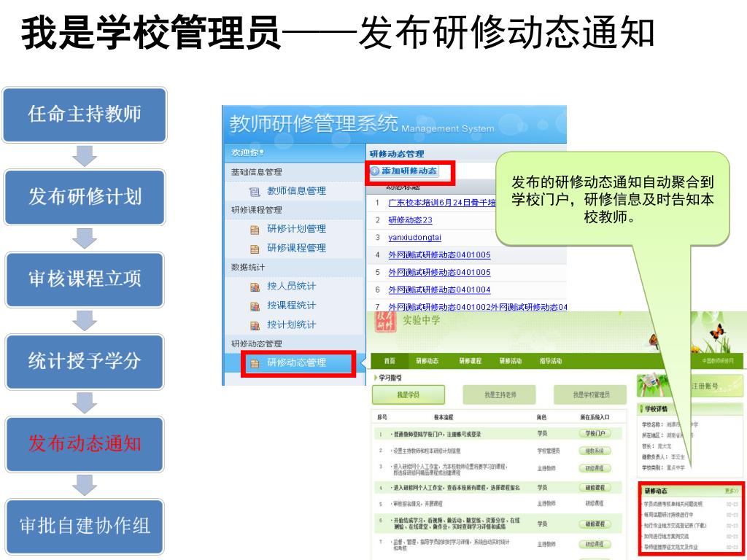Image resolution: width=747 pixels, height=560 pixels.
Task: Open 研修计划管理 in the sidebar
Action: pyautogui.click(x=296, y=229)
